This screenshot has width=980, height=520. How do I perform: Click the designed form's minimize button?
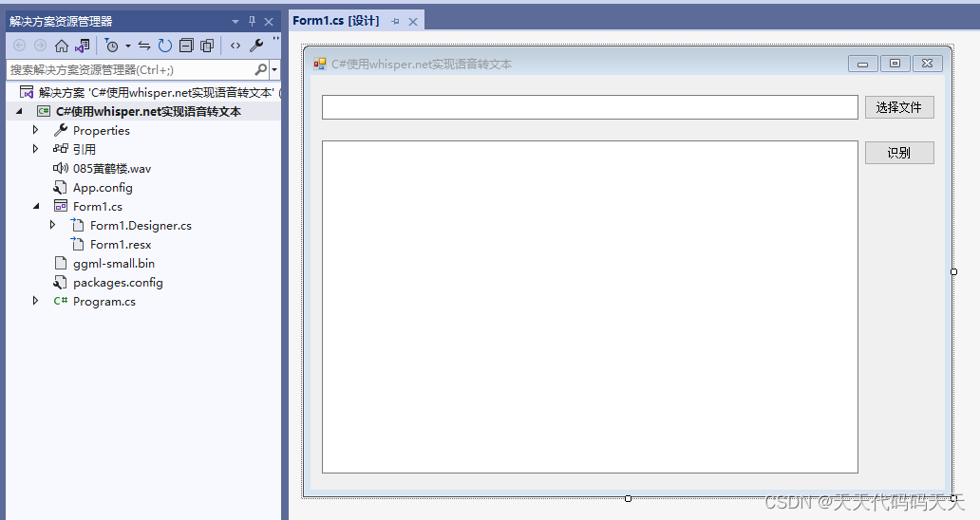click(863, 64)
